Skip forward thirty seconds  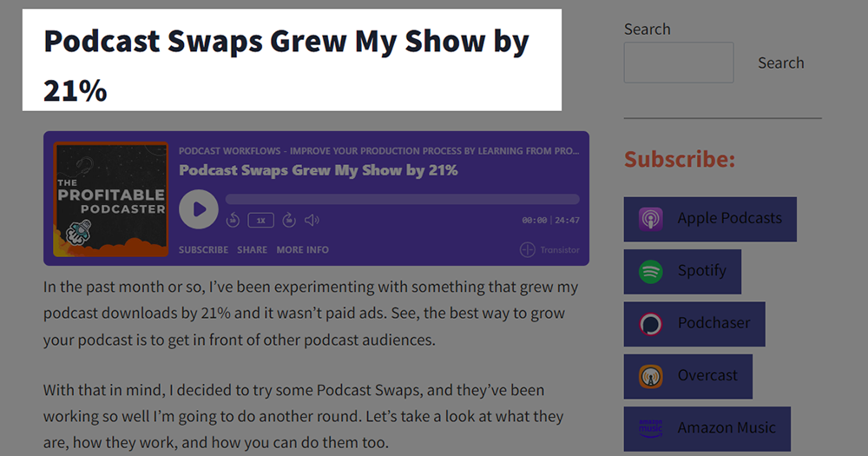289,221
